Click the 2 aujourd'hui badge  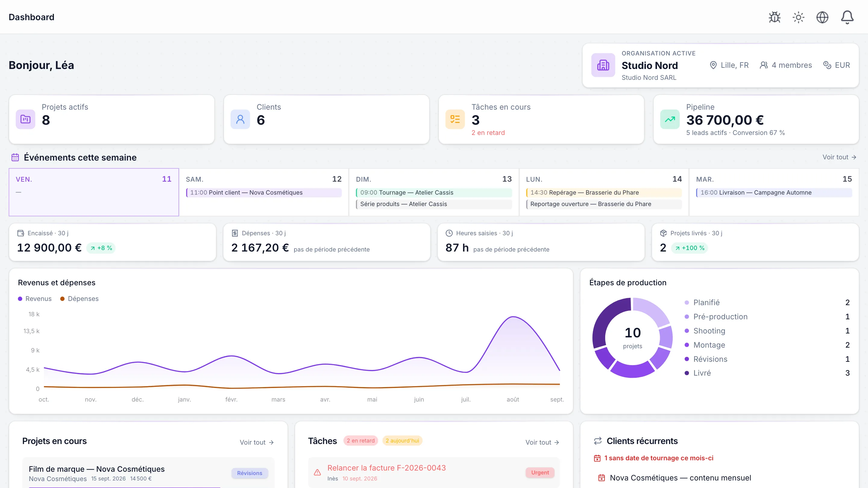tap(402, 440)
